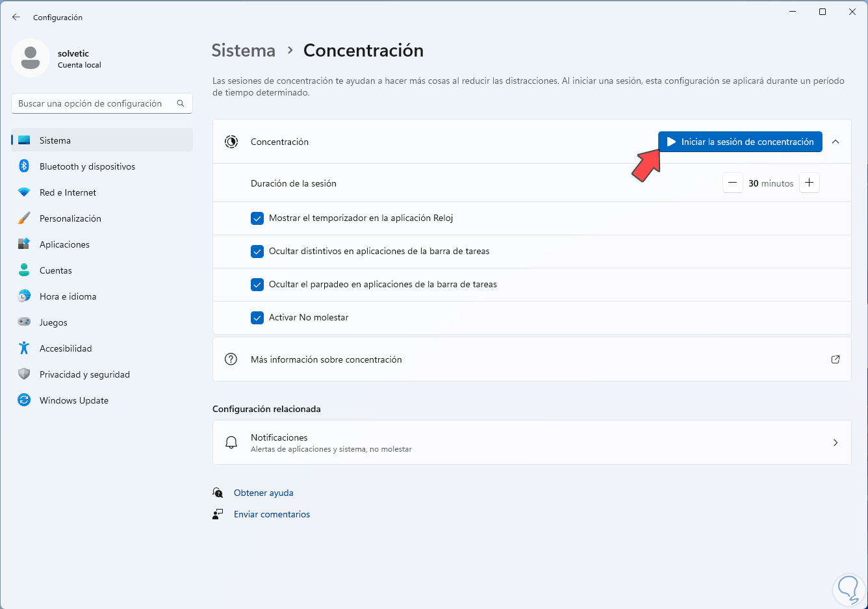The width and height of the screenshot is (868, 609).
Task: Open Obtener ayuda link
Action: point(263,493)
